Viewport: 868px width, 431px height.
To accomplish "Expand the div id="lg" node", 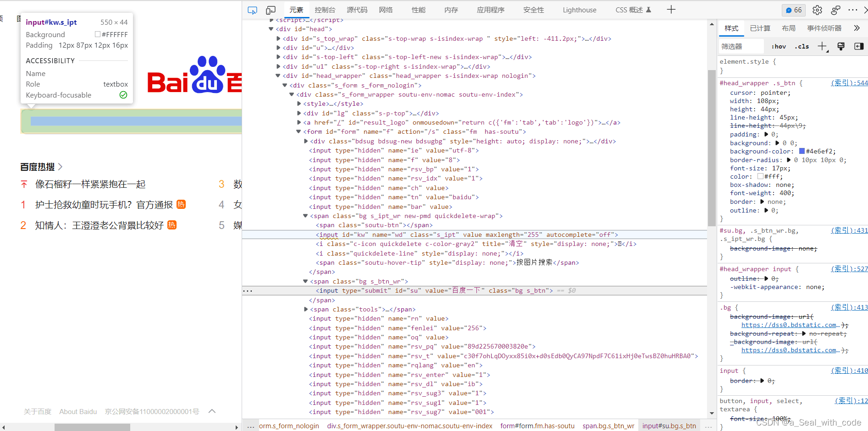I will 299,113.
